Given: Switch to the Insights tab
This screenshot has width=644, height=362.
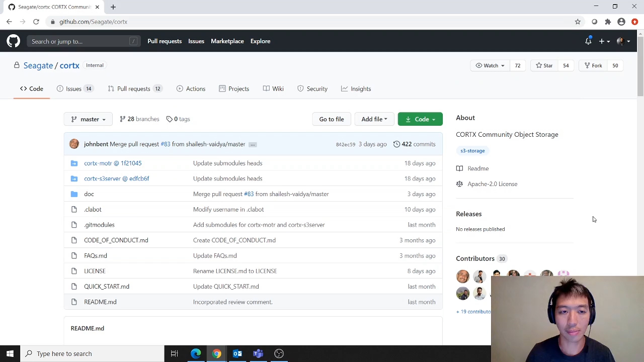Looking at the screenshot, I should (356, 88).
